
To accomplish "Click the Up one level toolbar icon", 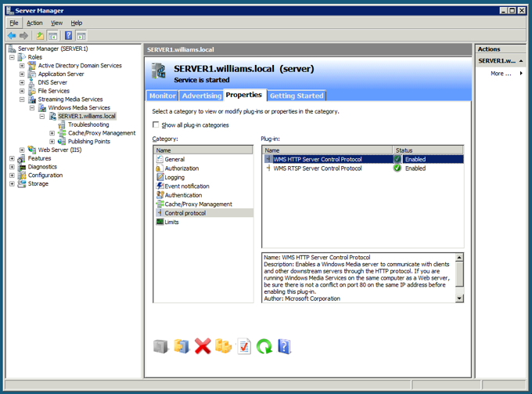I will (x=40, y=35).
